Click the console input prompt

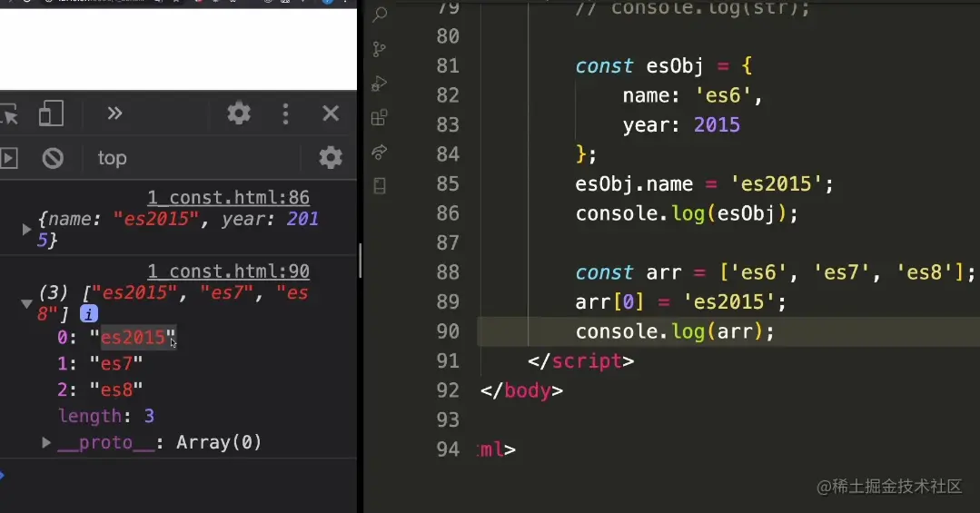(x=178, y=475)
